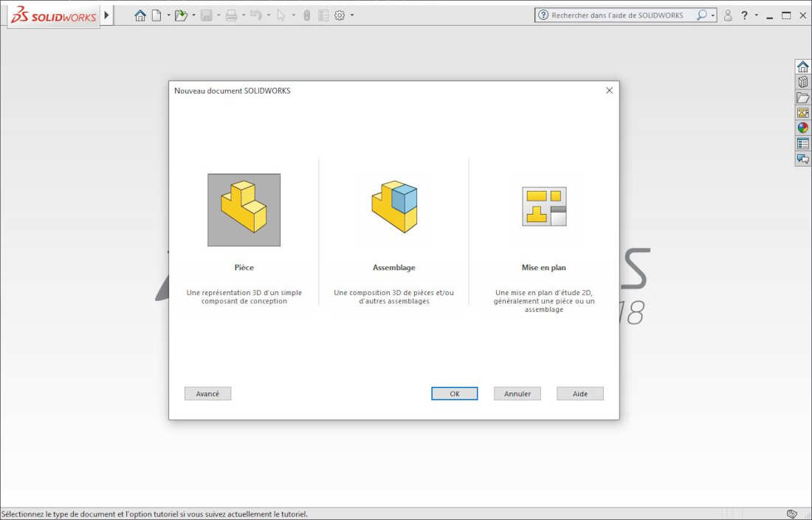Open the File Explorer task pane tab
The height and width of the screenshot is (520, 812).
[802, 97]
